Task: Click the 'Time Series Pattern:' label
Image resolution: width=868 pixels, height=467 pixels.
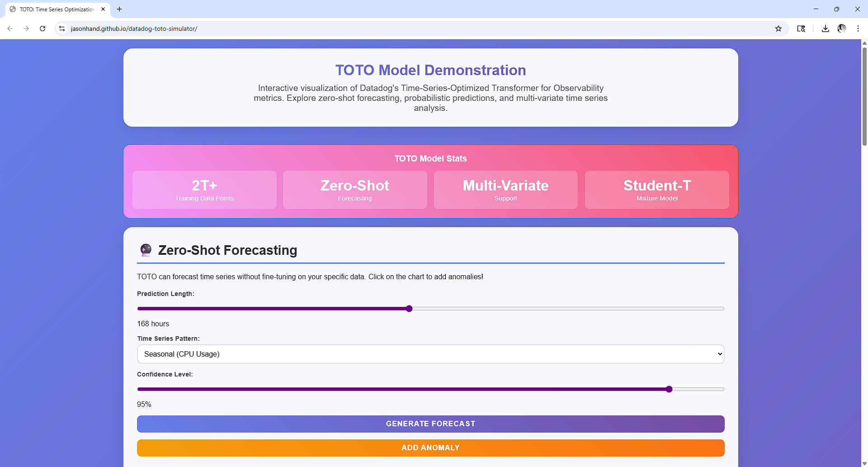Action: (168, 338)
